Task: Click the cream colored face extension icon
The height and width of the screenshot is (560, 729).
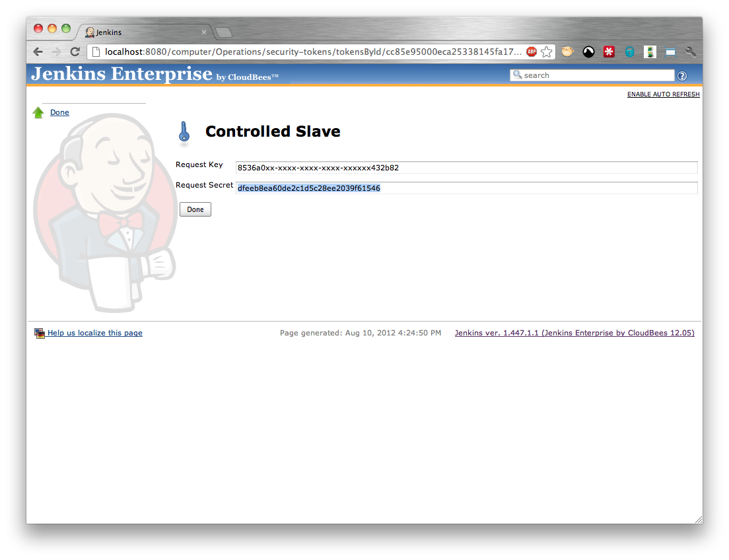Action: 567,52
